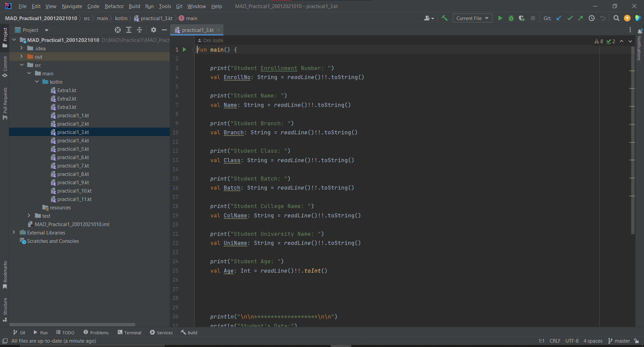
Task: Open the Services tool window
Action: [x=161, y=333]
